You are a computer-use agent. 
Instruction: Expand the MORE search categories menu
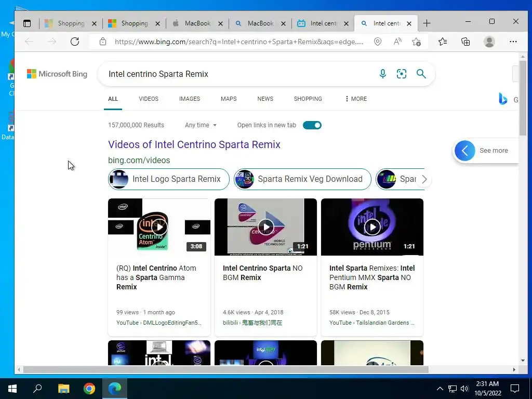coord(355,99)
